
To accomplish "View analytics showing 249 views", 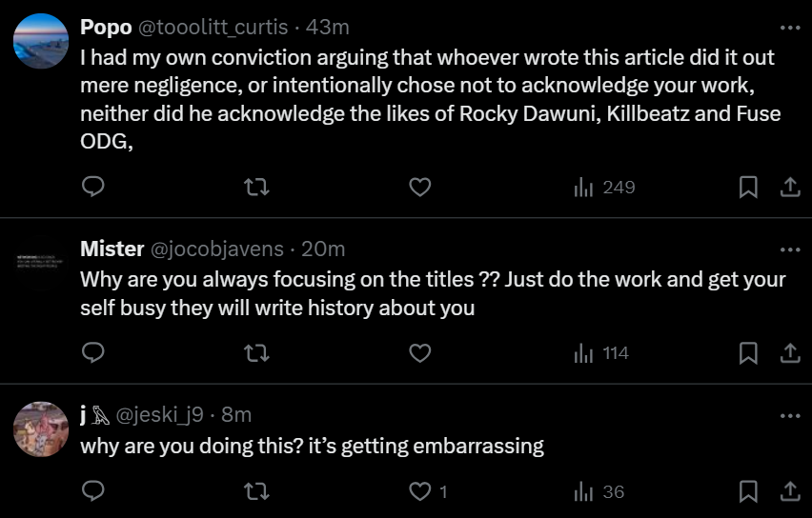I will pyautogui.click(x=605, y=188).
